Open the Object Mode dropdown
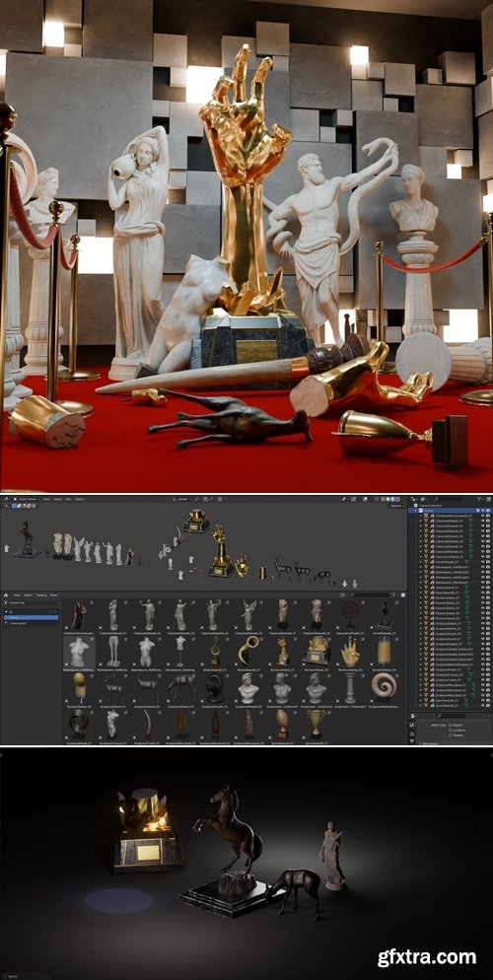The height and width of the screenshot is (980, 493). pos(27,500)
